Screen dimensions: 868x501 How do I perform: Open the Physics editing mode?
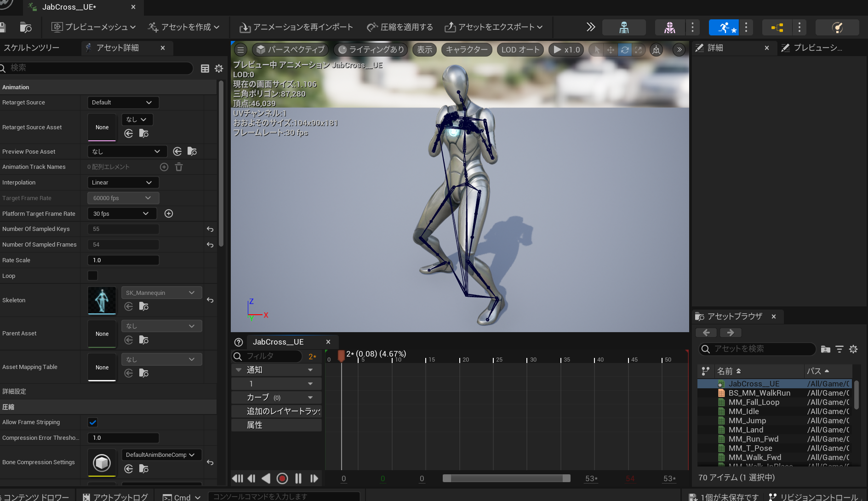pos(837,27)
